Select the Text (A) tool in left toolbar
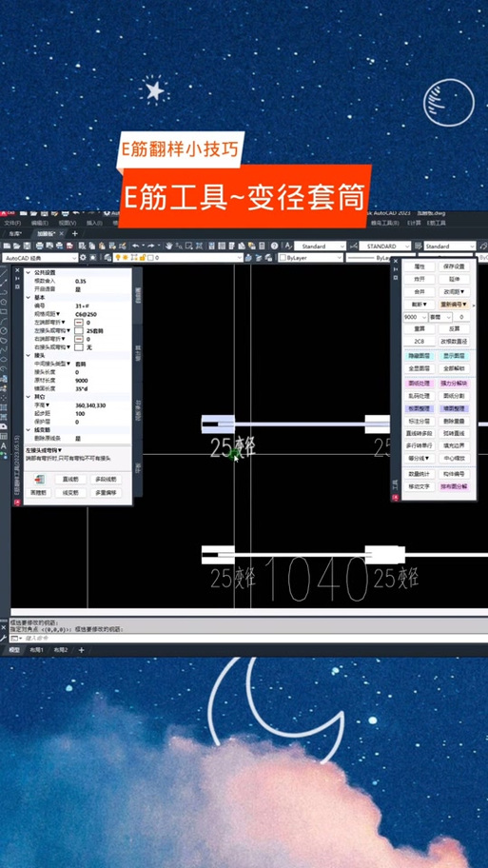 click(x=3, y=446)
